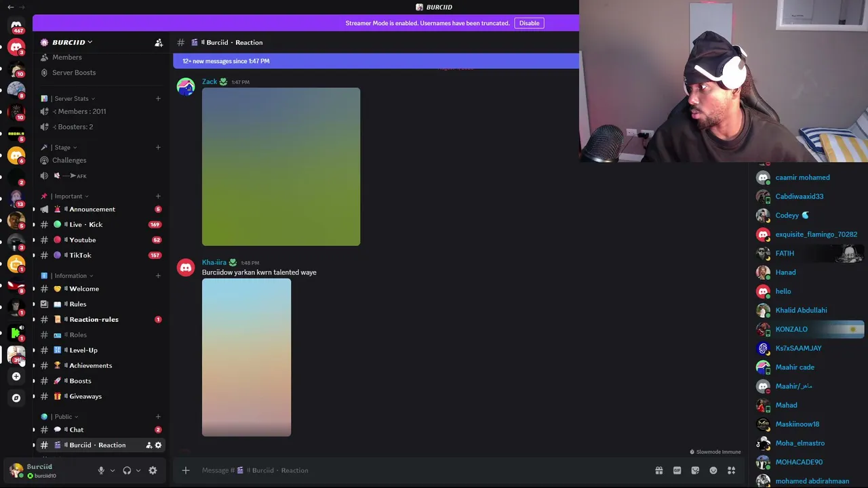Open the yellow Discord server with badge 6

(x=16, y=156)
